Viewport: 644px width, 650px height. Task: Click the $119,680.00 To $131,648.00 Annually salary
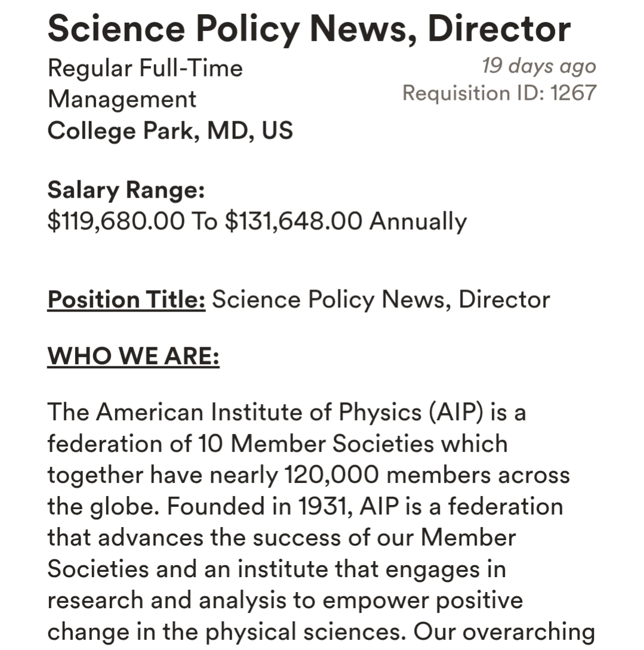(x=257, y=221)
